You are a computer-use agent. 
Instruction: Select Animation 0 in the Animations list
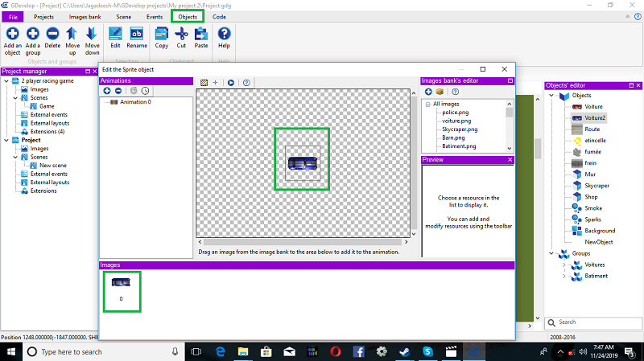pyautogui.click(x=135, y=102)
